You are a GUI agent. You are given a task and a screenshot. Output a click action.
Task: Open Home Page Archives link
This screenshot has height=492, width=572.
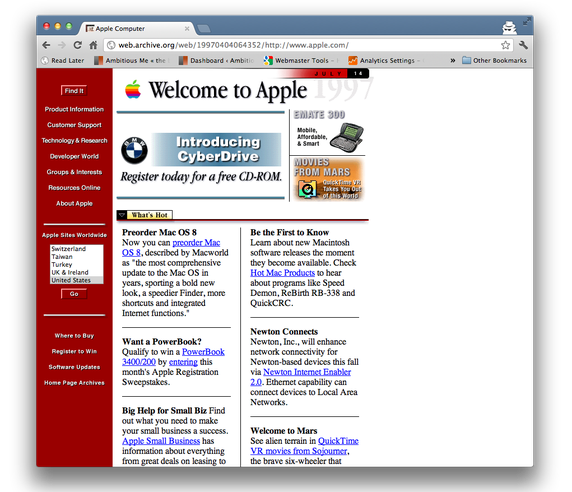point(74,383)
